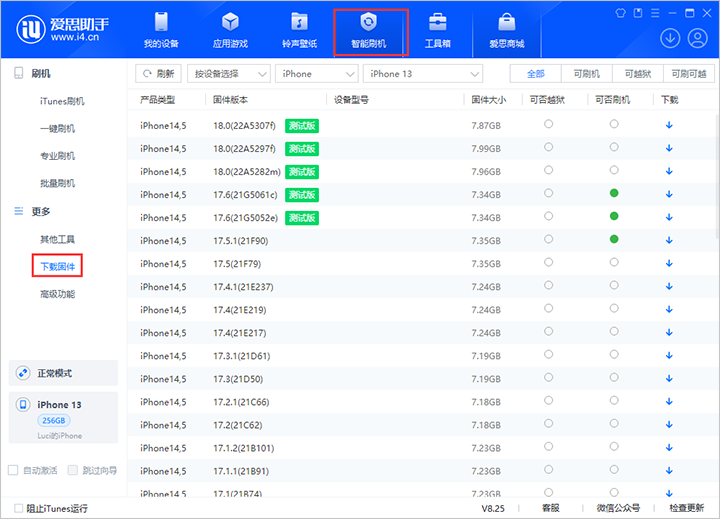This screenshot has height=519, width=720.
Task: Download firmware 17.4.1(21E237) via its arrow
Action: [669, 286]
